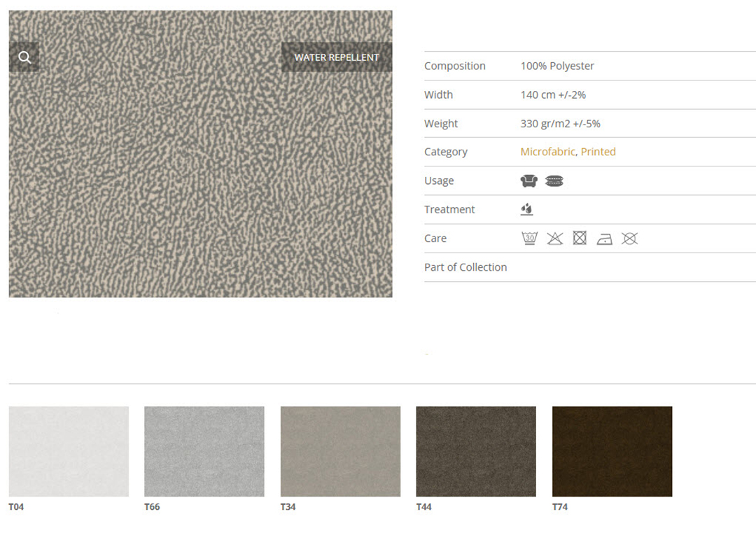The image size is (756, 533).
Task: Click the magnifier zoom icon on fabric image
Action: click(x=24, y=57)
